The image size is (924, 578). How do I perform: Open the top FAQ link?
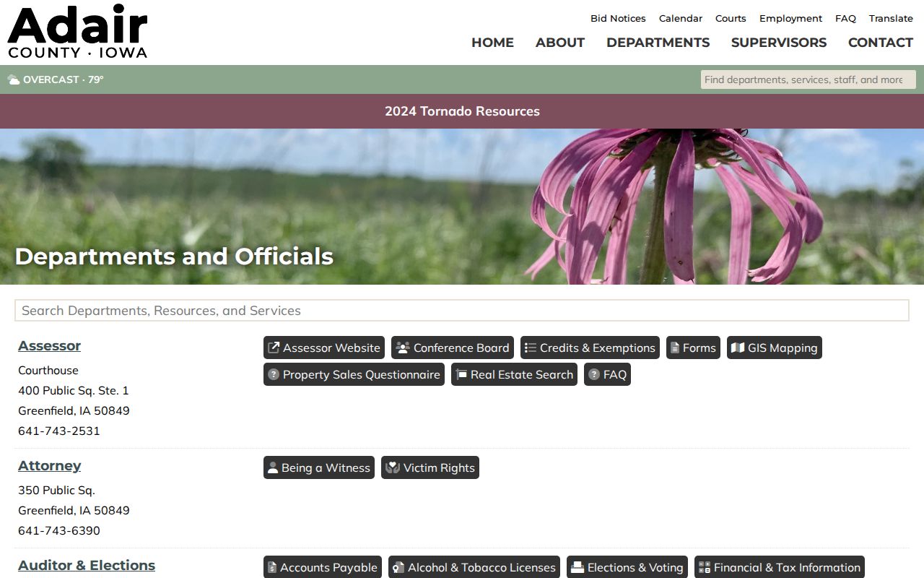tap(845, 19)
